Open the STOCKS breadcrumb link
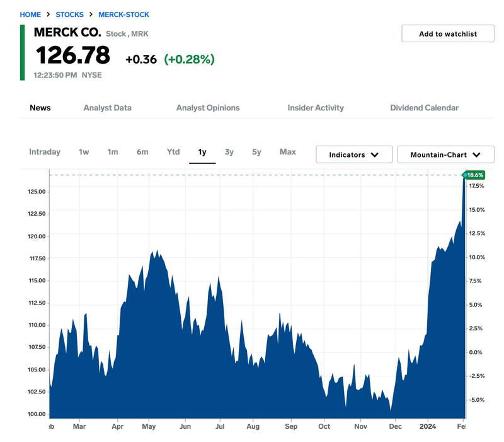The width and height of the screenshot is (504, 442). pyautogui.click(x=69, y=15)
